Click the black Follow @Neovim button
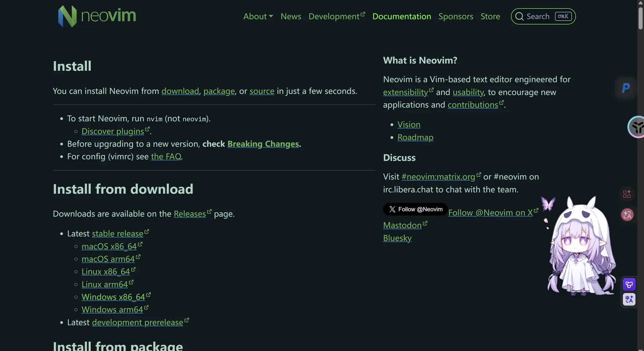This screenshot has width=644, height=351. coord(415,209)
